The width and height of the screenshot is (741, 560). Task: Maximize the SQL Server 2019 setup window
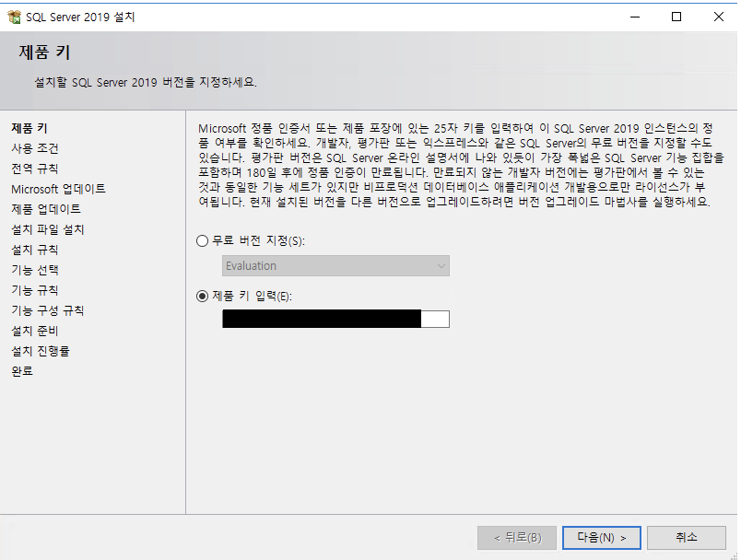click(676, 17)
